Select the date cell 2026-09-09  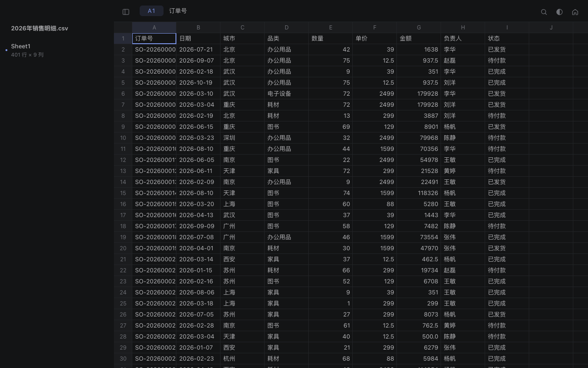(x=198, y=226)
